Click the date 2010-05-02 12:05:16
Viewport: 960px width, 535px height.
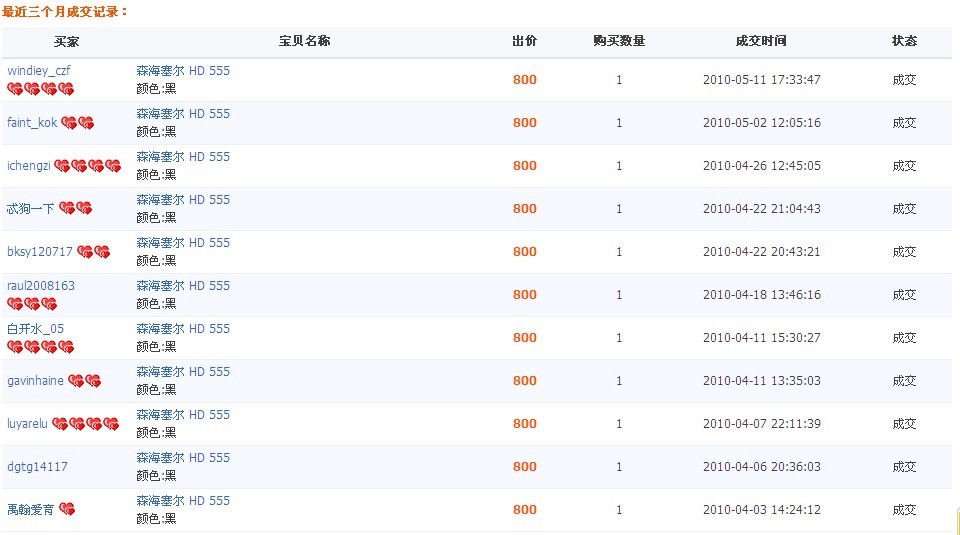click(x=762, y=122)
